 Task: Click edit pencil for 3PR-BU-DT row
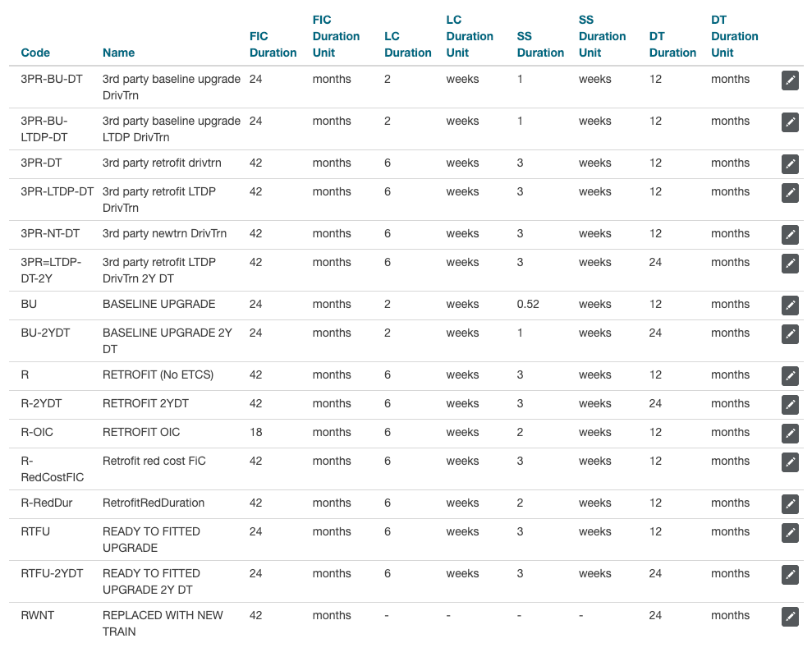(x=790, y=80)
